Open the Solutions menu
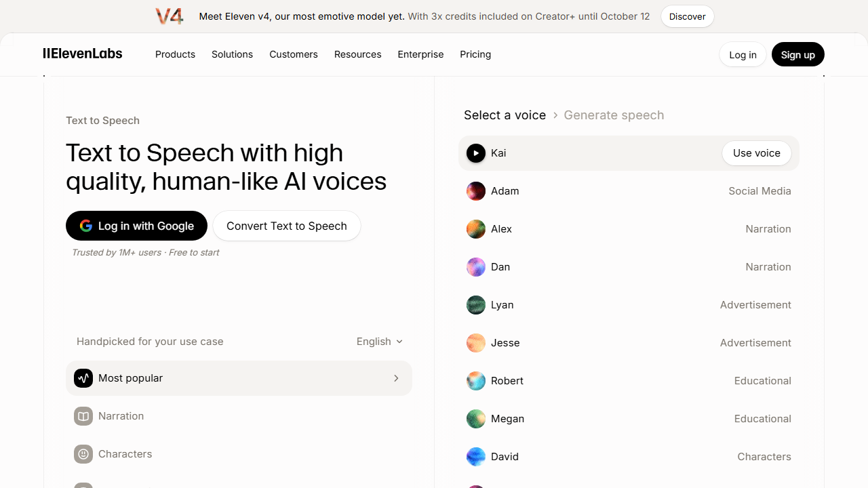Screen dimensions: 868x488 click(x=232, y=54)
